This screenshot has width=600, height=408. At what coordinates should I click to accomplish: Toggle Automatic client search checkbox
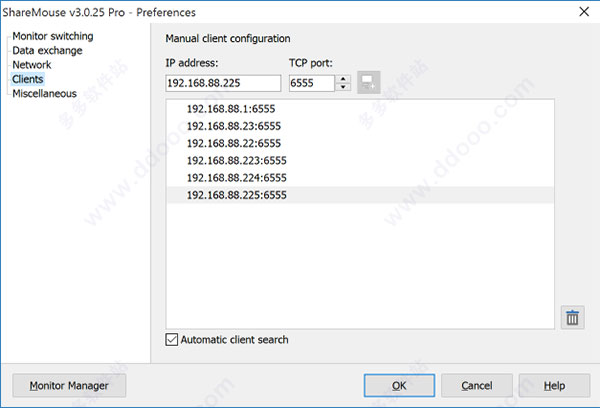point(172,339)
